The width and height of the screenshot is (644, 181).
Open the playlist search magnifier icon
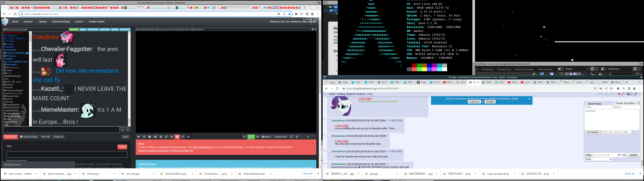144,137
